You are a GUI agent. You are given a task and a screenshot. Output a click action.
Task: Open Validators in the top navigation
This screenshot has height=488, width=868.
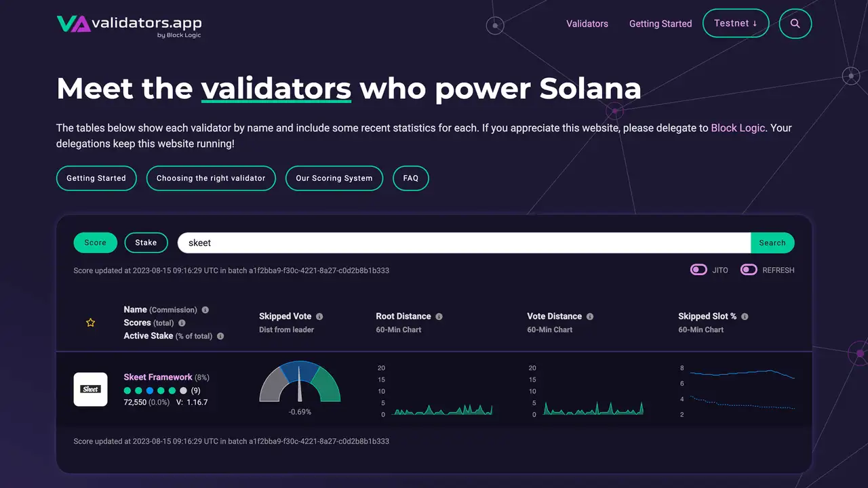click(x=587, y=24)
